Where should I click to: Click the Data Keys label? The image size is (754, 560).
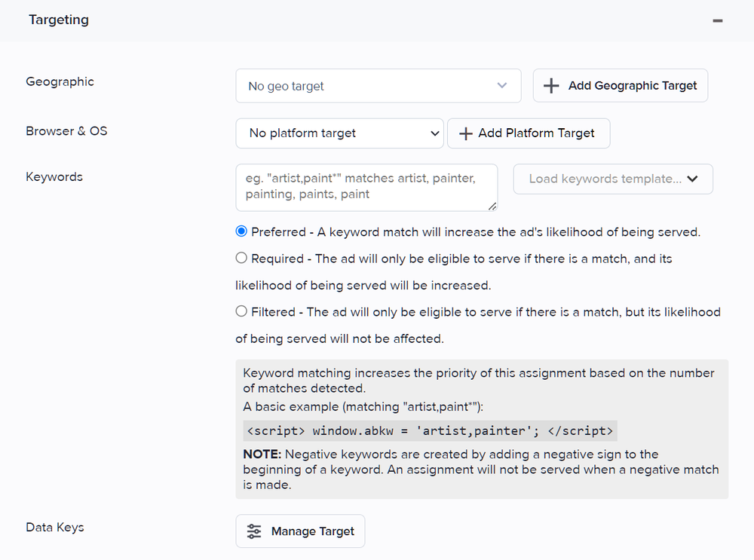click(55, 528)
